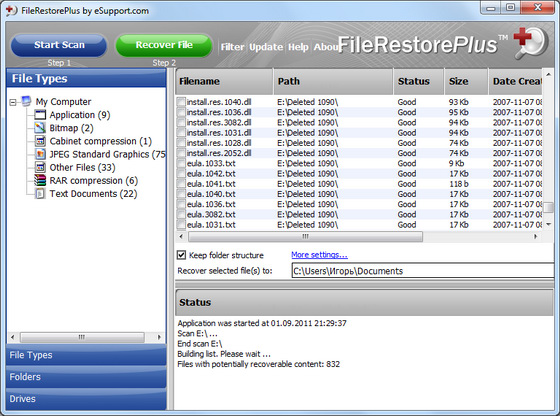Check the box for install.res.1036.dll

click(x=181, y=112)
